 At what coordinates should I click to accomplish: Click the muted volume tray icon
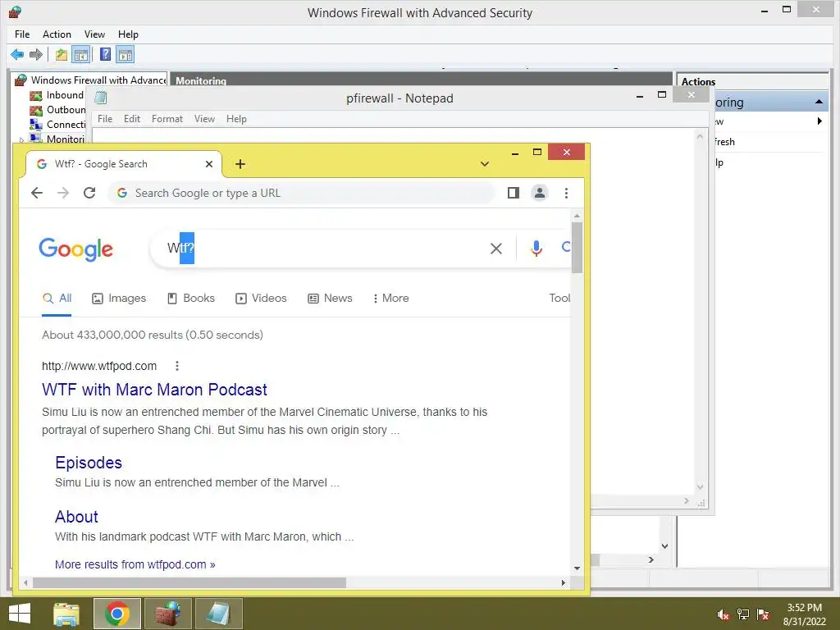[723, 614]
